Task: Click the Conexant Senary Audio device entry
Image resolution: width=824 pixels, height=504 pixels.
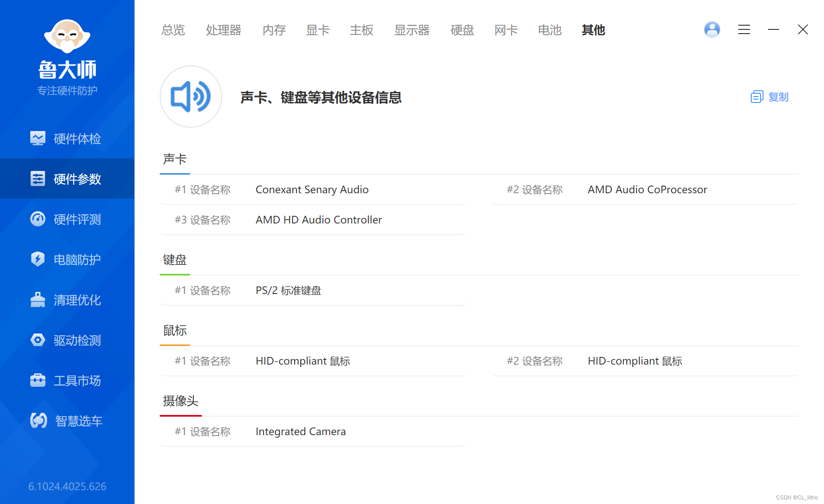Action: [312, 190]
